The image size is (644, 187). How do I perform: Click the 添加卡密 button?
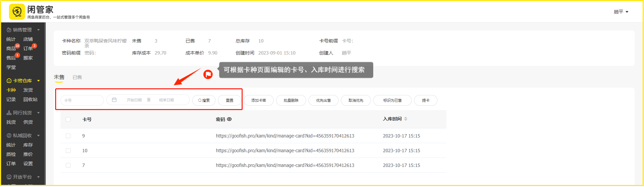coord(258,100)
